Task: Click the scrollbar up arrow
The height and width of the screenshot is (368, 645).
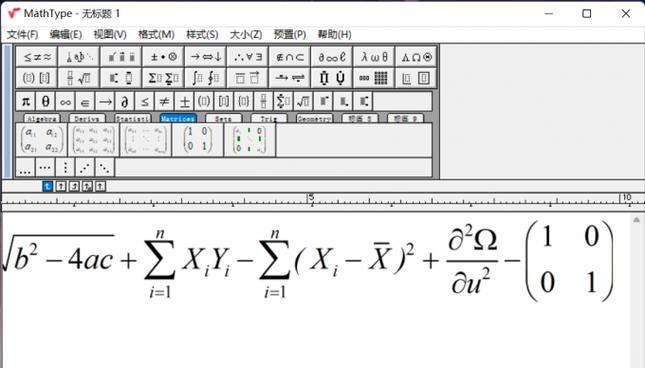Action: pyautogui.click(x=636, y=220)
